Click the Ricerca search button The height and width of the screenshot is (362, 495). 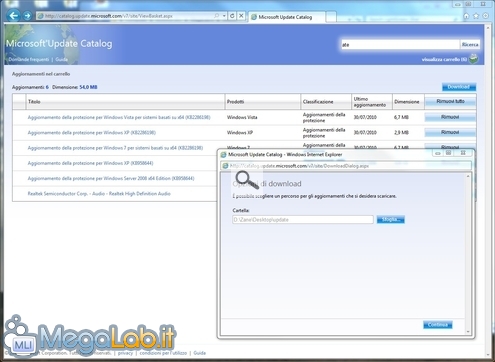pyautogui.click(x=470, y=44)
